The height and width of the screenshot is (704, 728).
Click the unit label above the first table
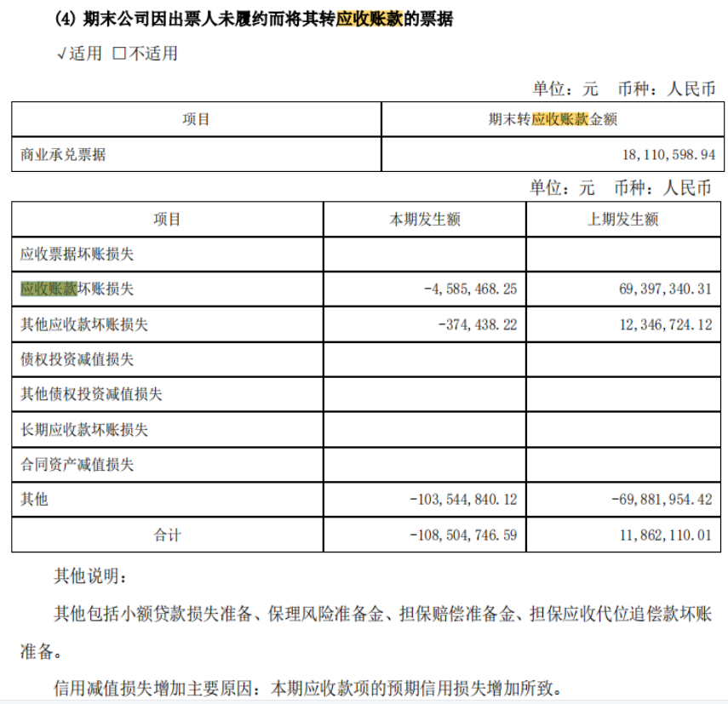click(x=624, y=89)
